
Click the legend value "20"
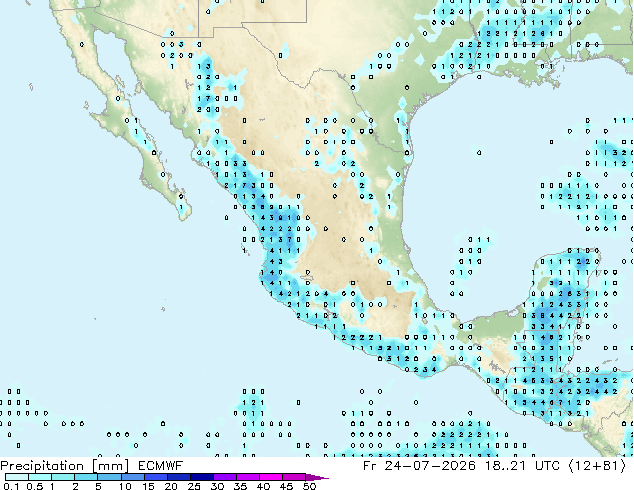pyautogui.click(x=171, y=486)
